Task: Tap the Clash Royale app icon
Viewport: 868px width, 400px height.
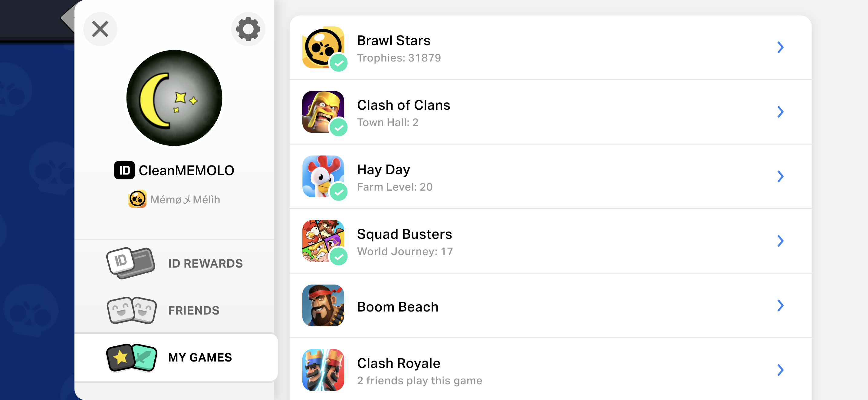Action: tap(323, 370)
